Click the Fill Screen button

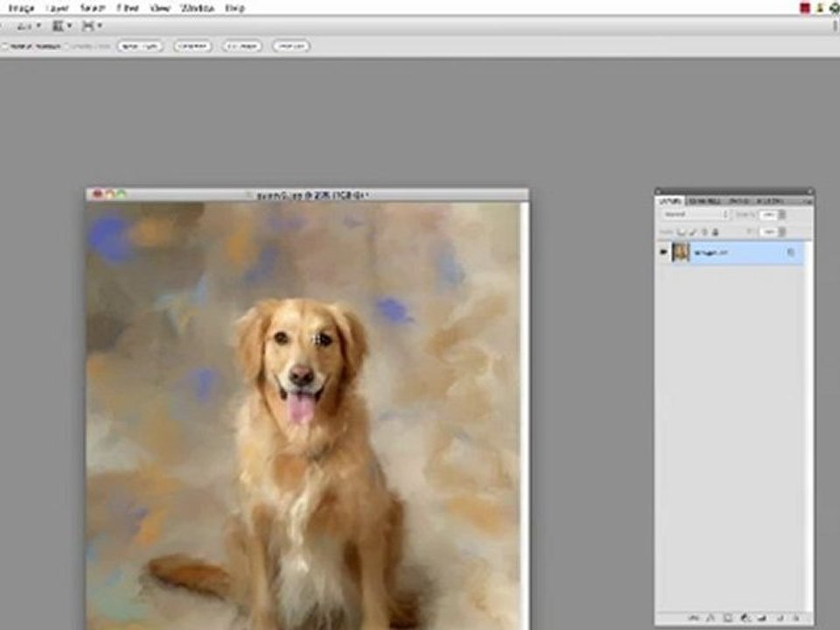(241, 46)
